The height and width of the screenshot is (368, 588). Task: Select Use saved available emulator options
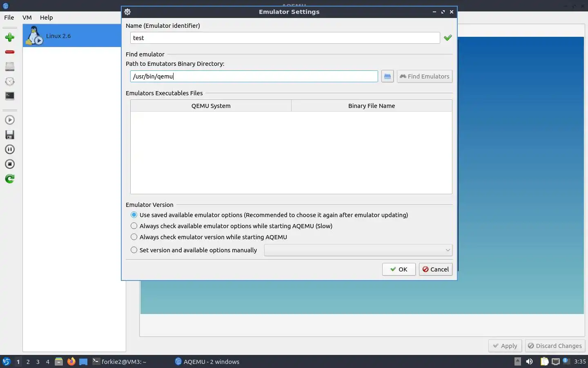[x=269, y=215]
